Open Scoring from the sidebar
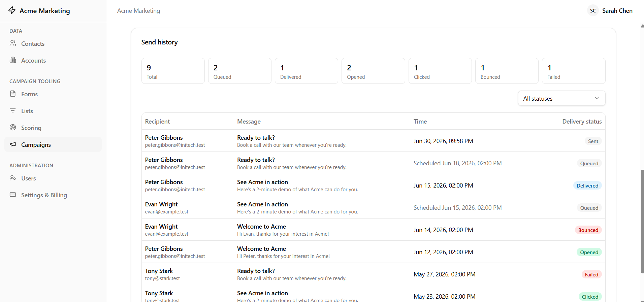Viewport: 644px width, 302px height. (x=53, y=128)
